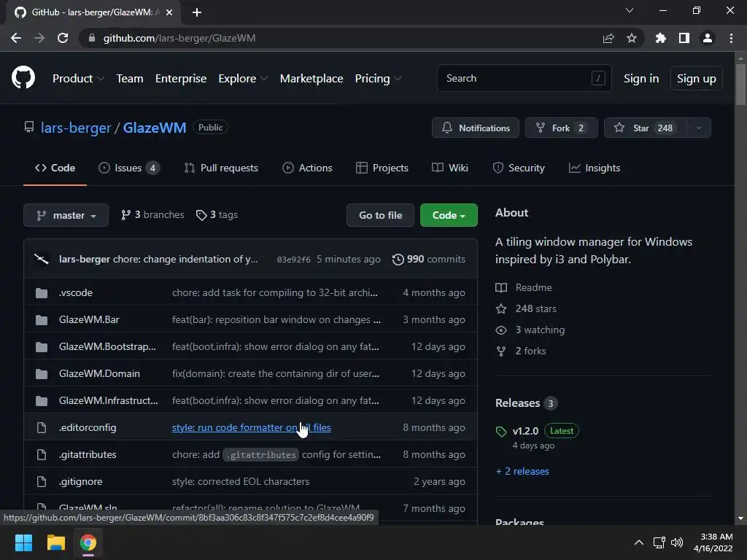This screenshot has width=747, height=560.
Task: Click the commit history clock icon
Action: click(x=398, y=259)
